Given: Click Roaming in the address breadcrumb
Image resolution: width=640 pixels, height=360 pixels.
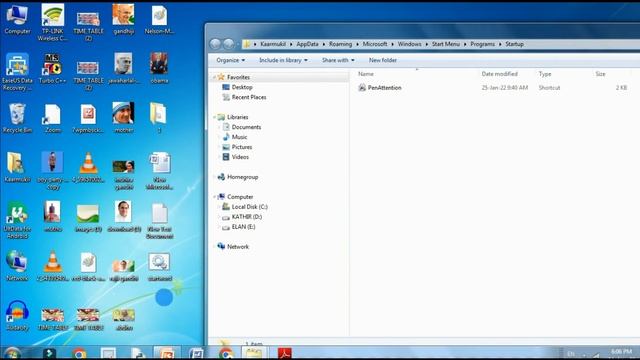Looking at the screenshot, I should pyautogui.click(x=340, y=44).
